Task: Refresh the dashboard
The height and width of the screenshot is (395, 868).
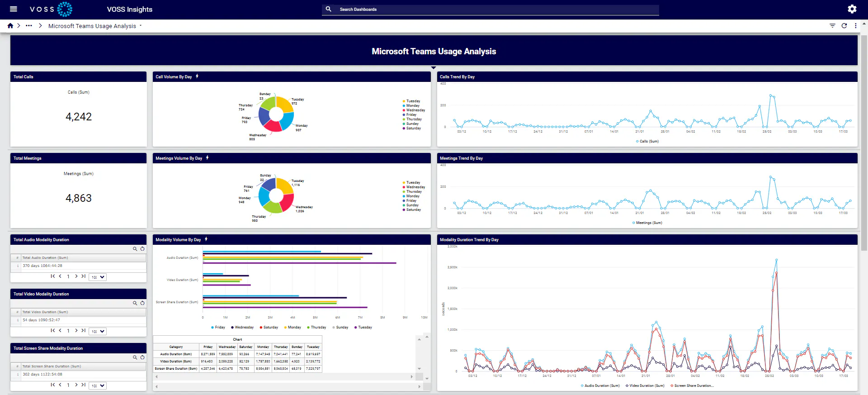Action: pos(844,26)
